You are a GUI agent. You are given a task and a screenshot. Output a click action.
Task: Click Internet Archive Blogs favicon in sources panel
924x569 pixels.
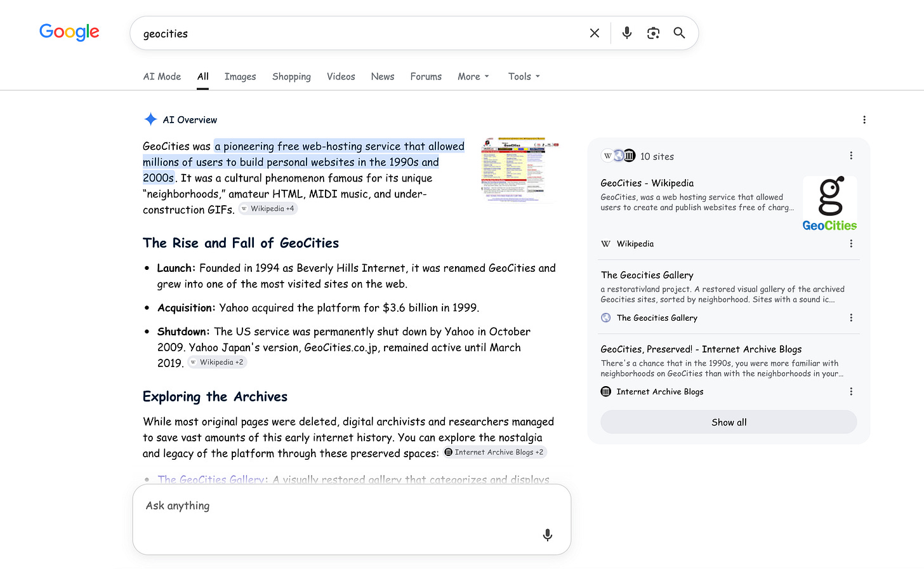(x=606, y=392)
